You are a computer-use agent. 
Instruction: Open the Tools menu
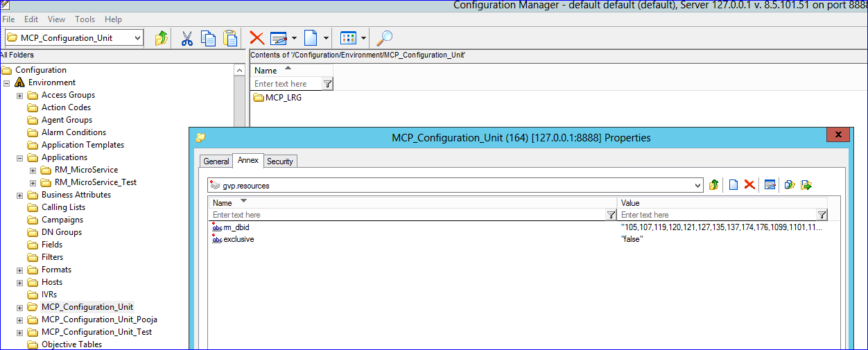tap(85, 19)
